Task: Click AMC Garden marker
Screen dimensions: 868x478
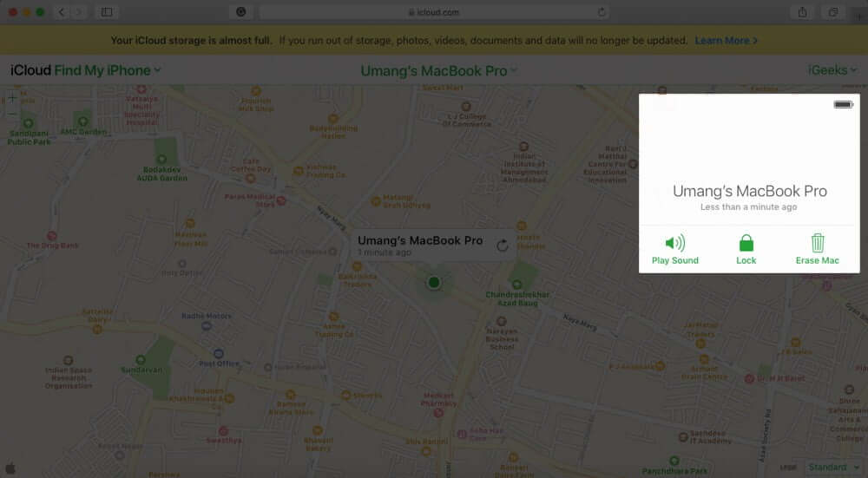Action: tap(83, 121)
